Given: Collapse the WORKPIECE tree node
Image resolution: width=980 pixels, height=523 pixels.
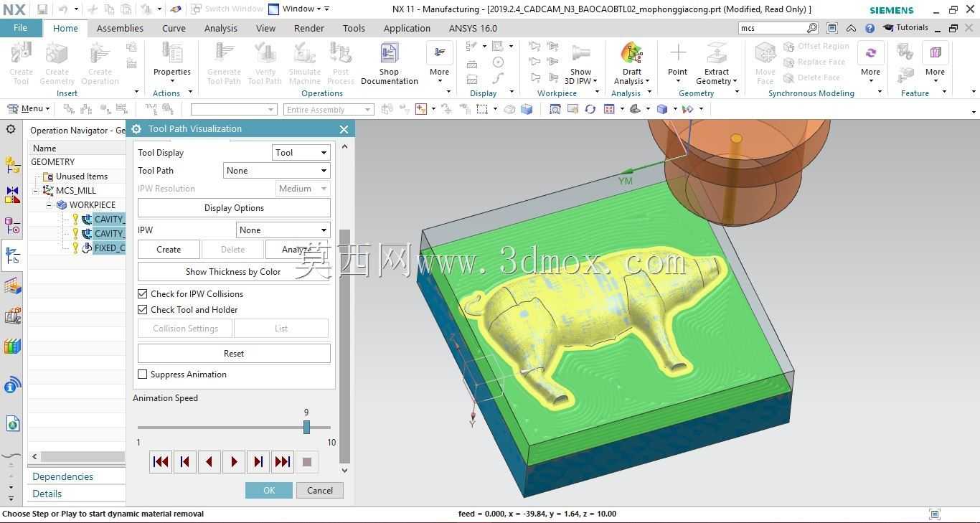Looking at the screenshot, I should pyautogui.click(x=49, y=205).
